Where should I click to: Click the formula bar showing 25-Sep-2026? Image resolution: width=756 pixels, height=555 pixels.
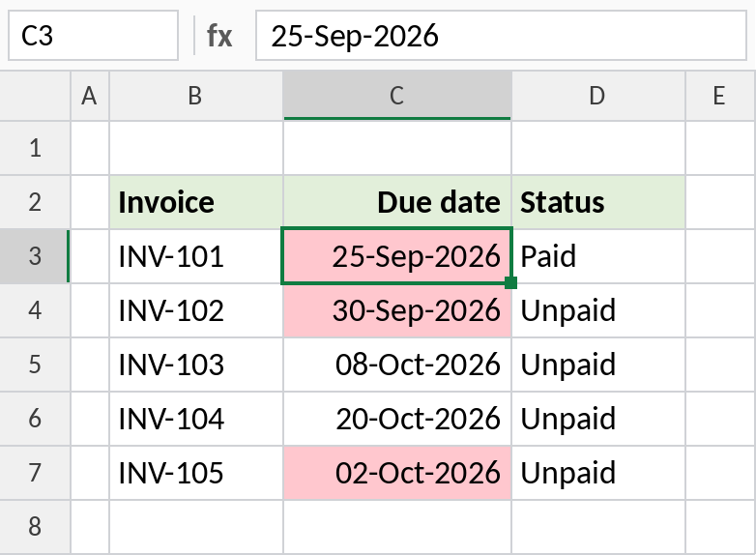pyautogui.click(x=501, y=36)
